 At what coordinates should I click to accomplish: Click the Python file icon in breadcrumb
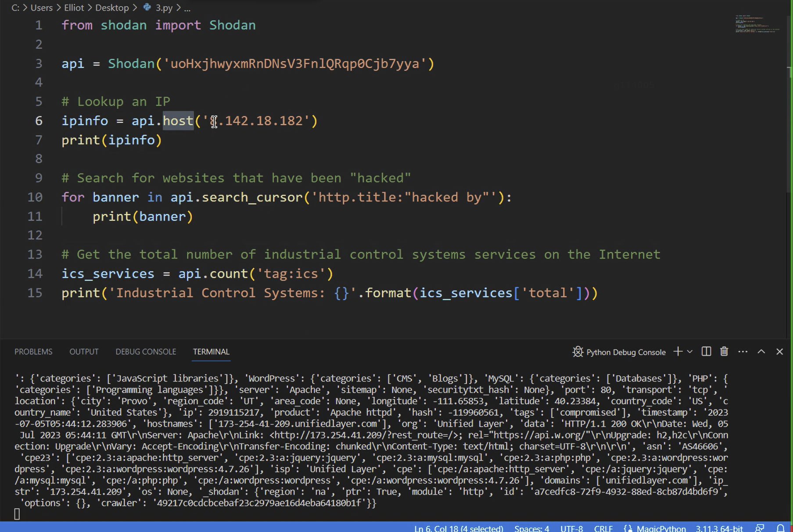pyautogui.click(x=147, y=7)
